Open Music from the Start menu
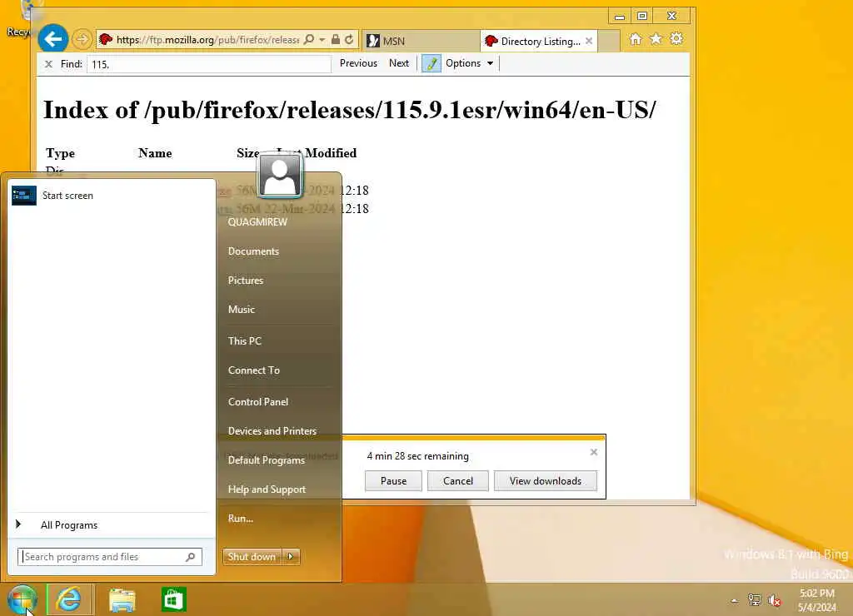Image resolution: width=853 pixels, height=616 pixels. coord(242,310)
